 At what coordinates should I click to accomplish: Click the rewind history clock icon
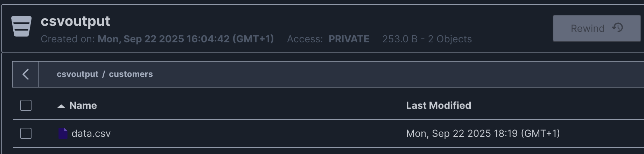tap(617, 28)
